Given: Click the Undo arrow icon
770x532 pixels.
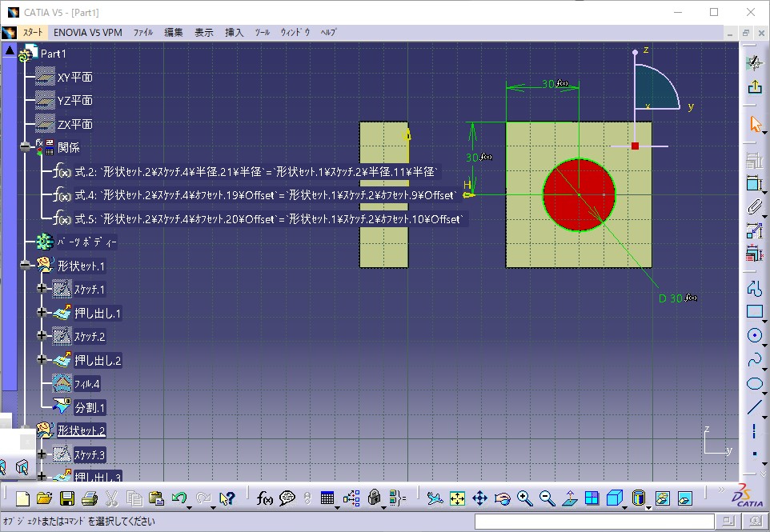Looking at the screenshot, I should [x=179, y=498].
